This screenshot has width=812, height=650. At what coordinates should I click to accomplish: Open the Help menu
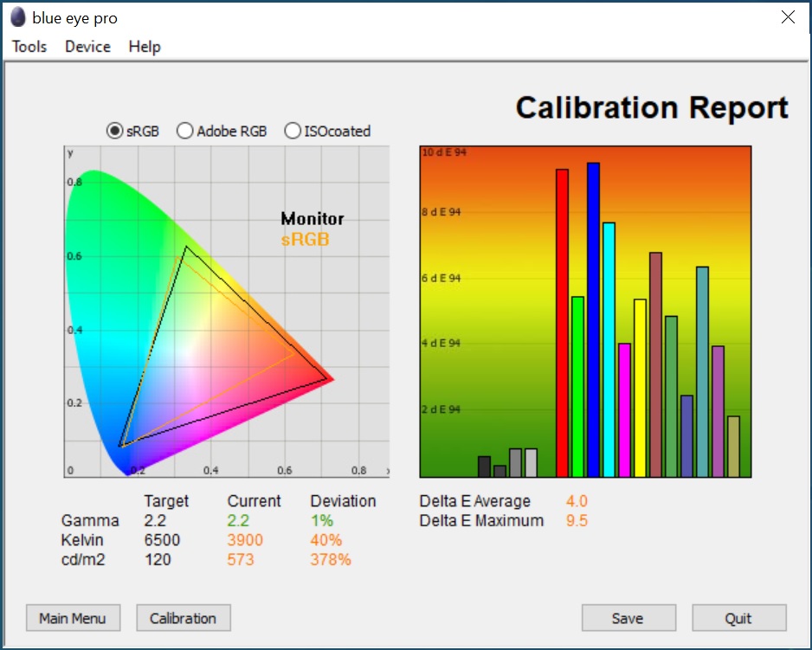145,47
